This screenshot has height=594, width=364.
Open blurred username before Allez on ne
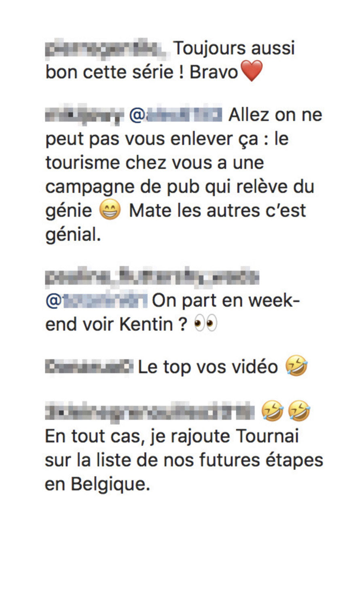click(x=84, y=115)
